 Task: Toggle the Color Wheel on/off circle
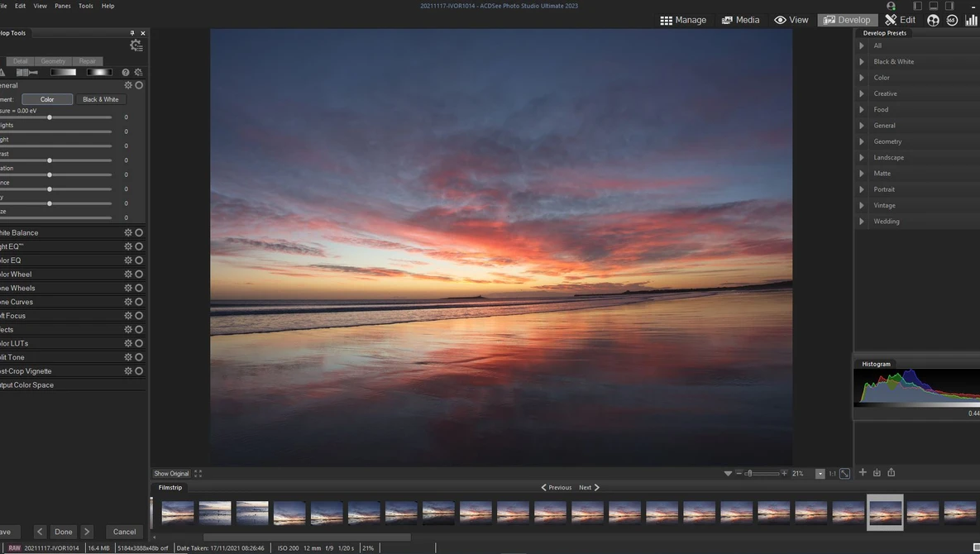[140, 275]
